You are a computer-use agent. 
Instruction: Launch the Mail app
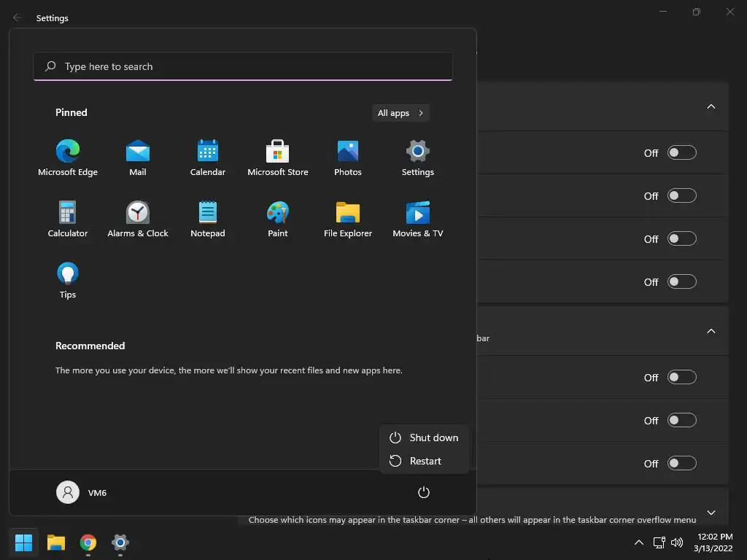pyautogui.click(x=138, y=158)
